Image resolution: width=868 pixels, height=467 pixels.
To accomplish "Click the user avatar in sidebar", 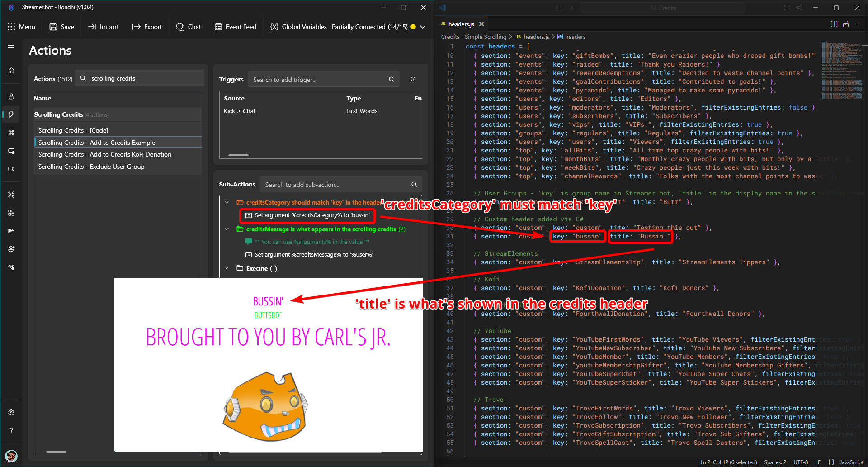I will [11, 456].
